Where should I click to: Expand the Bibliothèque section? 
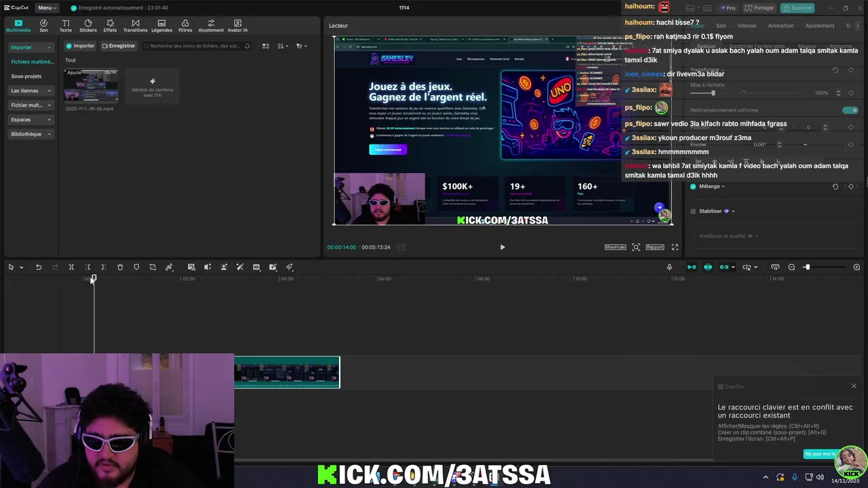point(31,134)
